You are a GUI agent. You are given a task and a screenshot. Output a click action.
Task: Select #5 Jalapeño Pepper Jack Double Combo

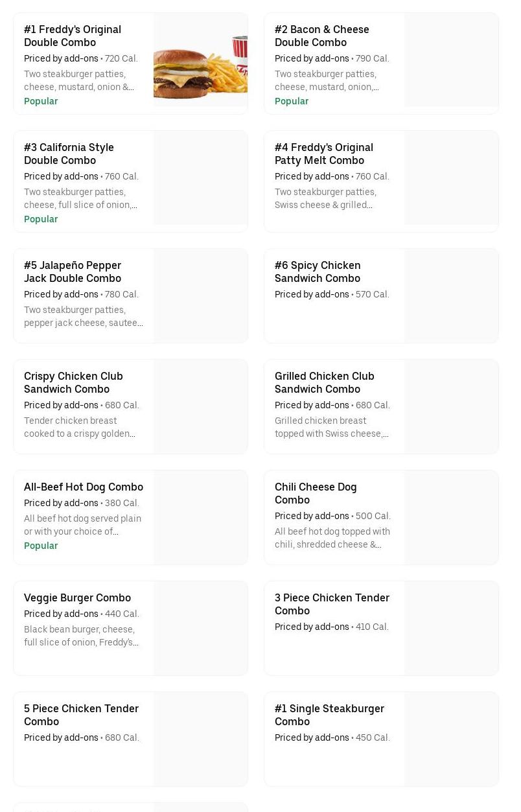coord(72,272)
